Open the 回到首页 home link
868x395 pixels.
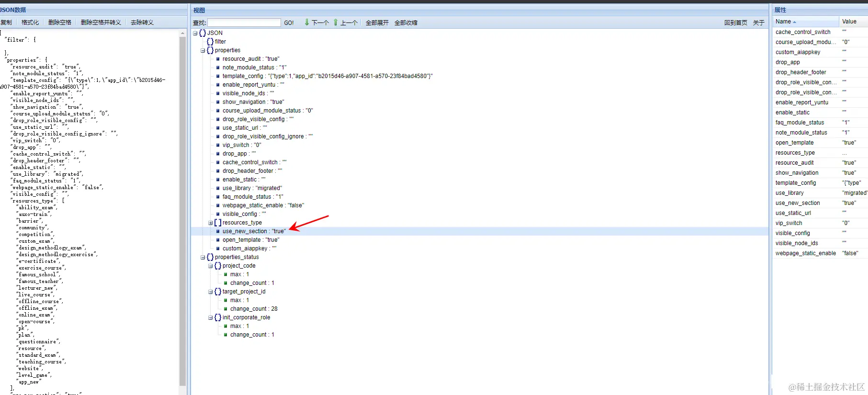[736, 23]
